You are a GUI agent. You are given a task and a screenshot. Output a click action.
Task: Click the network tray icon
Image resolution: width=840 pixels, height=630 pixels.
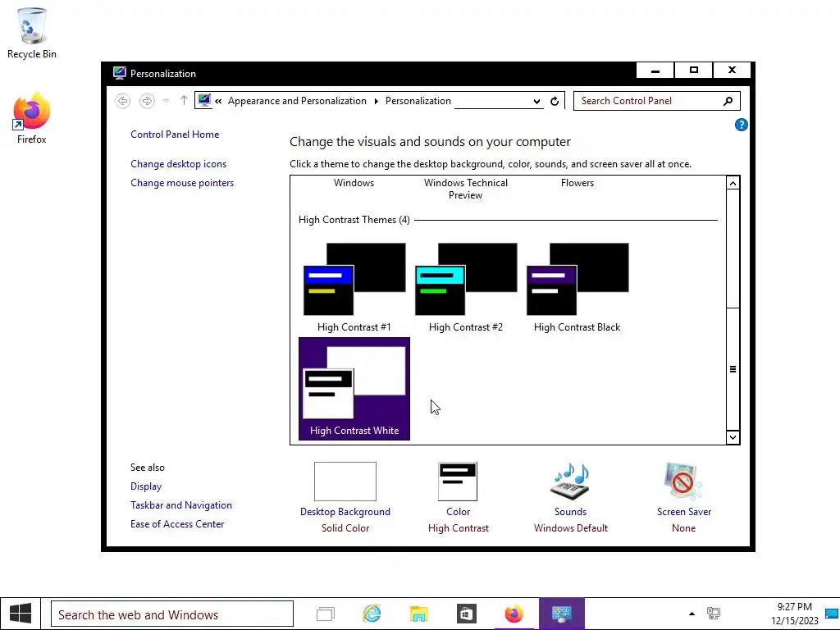(x=714, y=614)
